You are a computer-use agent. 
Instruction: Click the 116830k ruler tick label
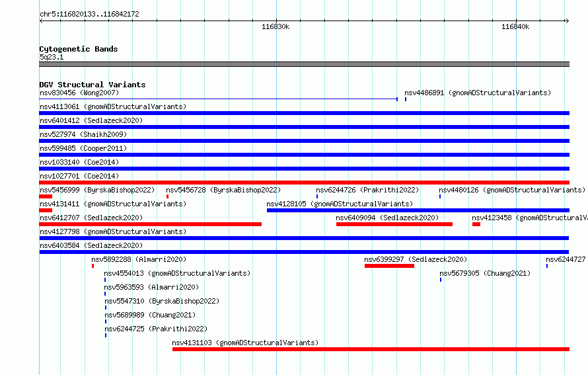point(276,26)
